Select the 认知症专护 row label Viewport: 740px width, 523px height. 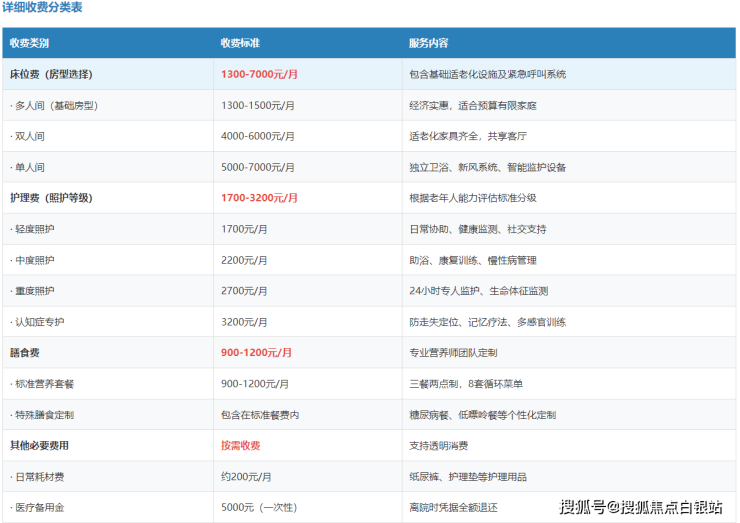(37, 322)
